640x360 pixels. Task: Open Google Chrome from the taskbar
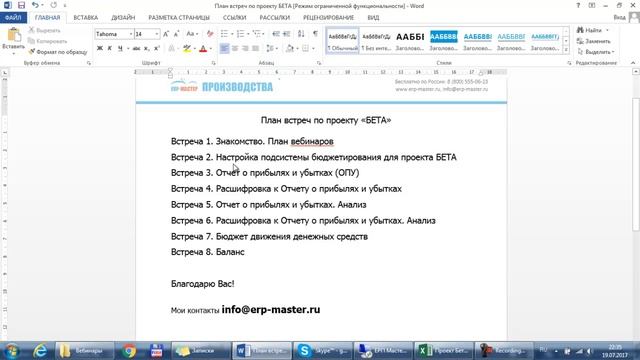129,351
